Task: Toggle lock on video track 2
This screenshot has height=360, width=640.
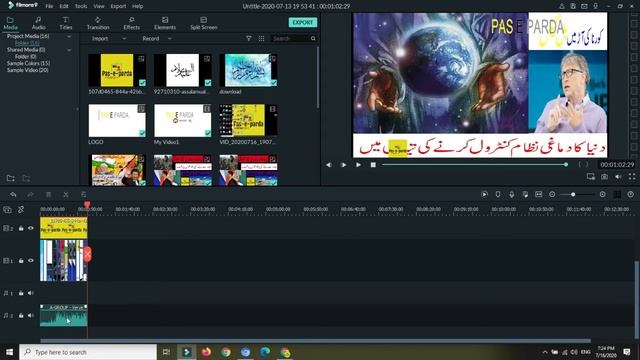Action: [21, 229]
